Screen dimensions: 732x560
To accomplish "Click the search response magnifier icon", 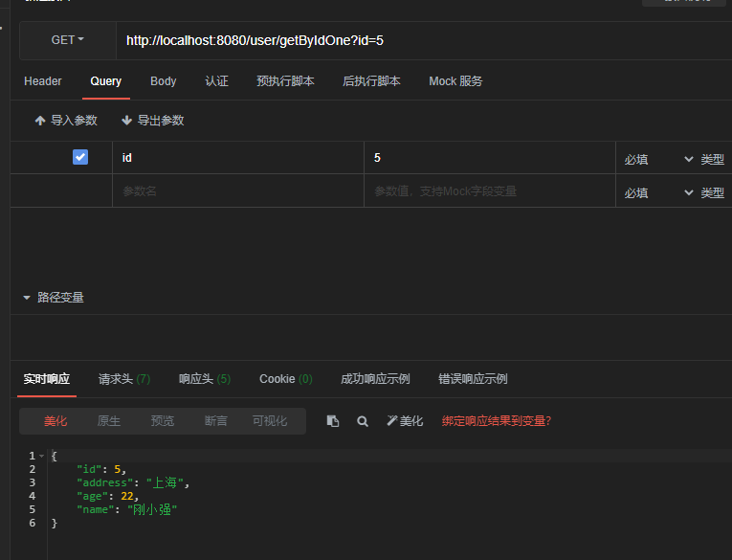I will (363, 421).
